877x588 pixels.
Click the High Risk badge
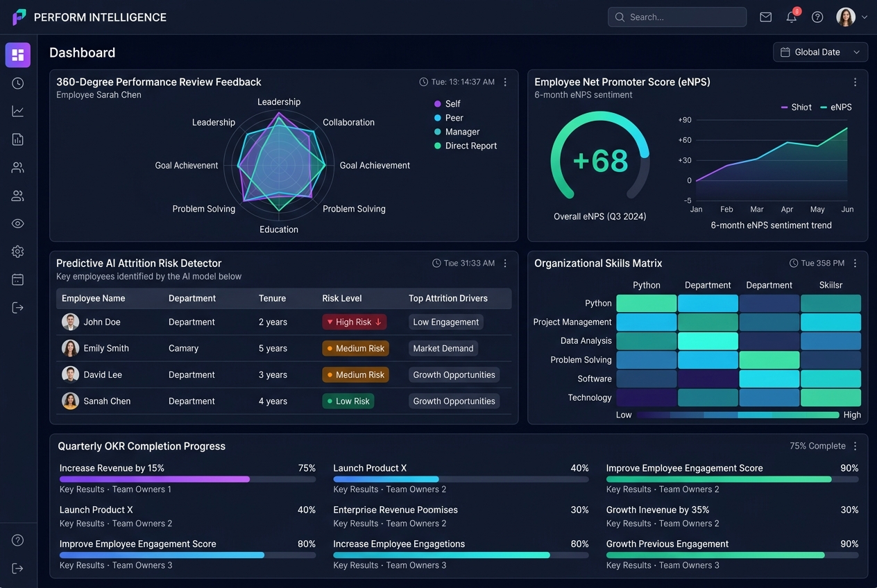355,322
